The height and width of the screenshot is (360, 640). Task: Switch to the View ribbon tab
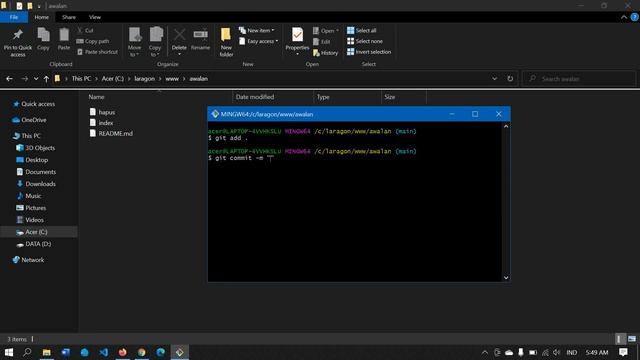(95, 17)
